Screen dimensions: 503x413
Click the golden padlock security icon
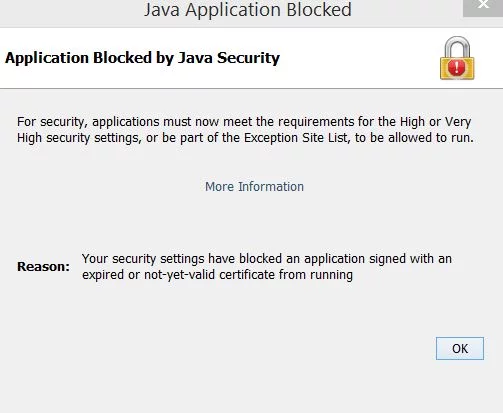[x=457, y=58]
